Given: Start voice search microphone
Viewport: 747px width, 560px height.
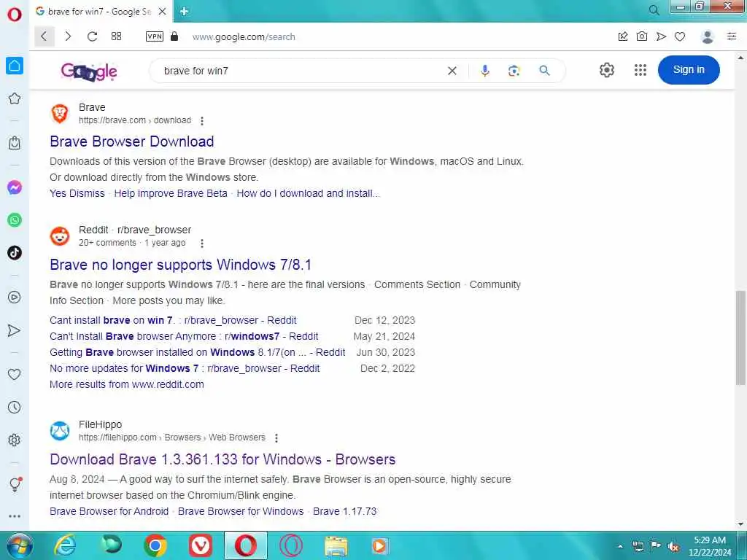Looking at the screenshot, I should point(484,71).
